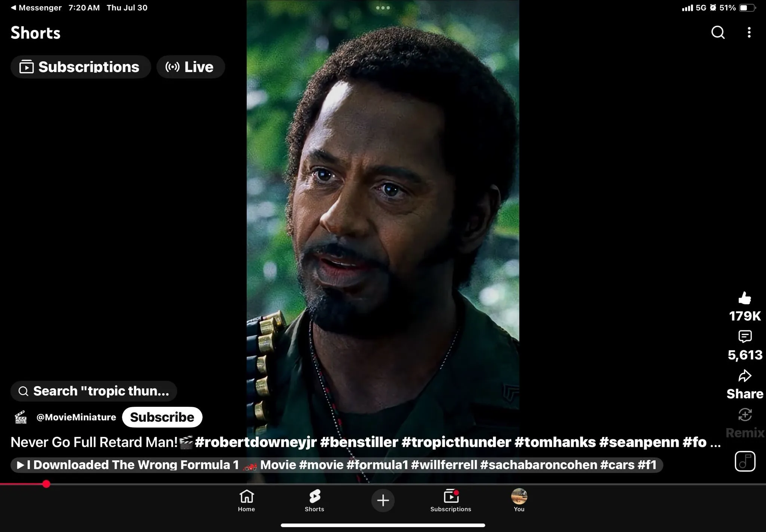Open the #tropicthunder hashtag

(456, 442)
